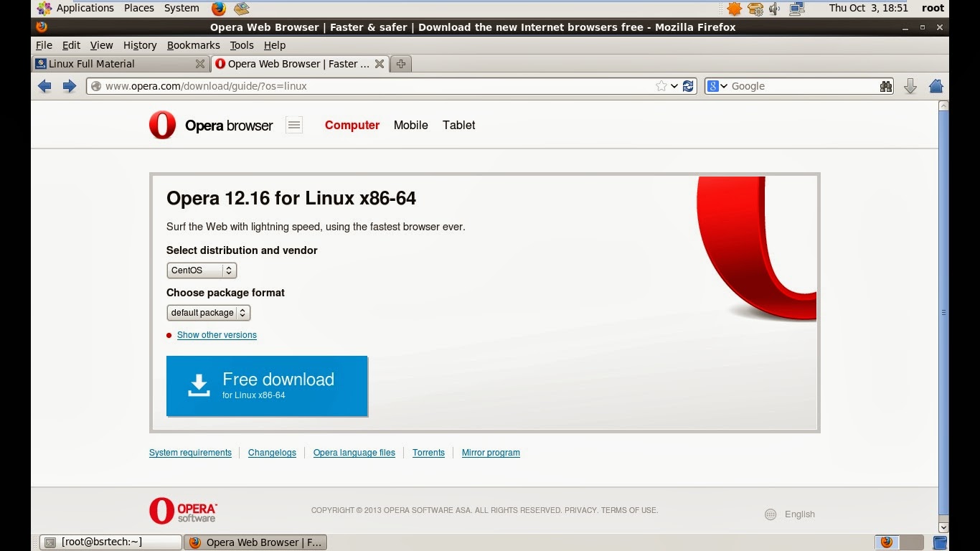Go to the Firefox home page icon

tap(936, 86)
